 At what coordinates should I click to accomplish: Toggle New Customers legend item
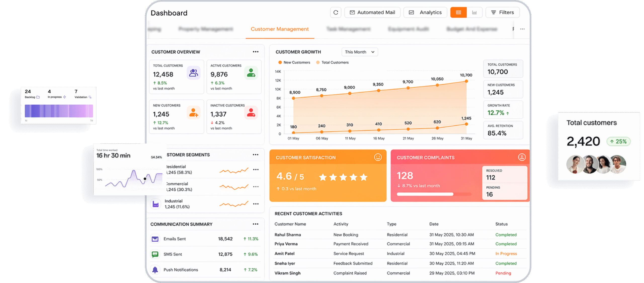point(294,62)
